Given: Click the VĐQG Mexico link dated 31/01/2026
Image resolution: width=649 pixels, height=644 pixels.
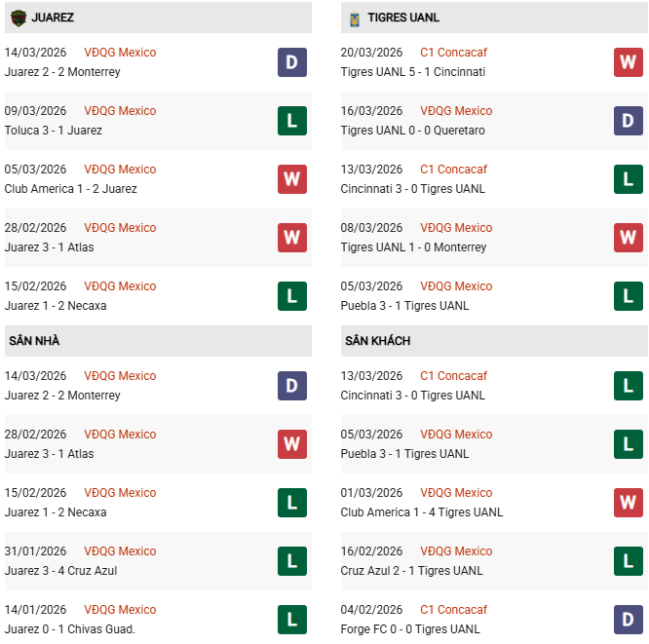Looking at the screenshot, I should [x=120, y=551].
